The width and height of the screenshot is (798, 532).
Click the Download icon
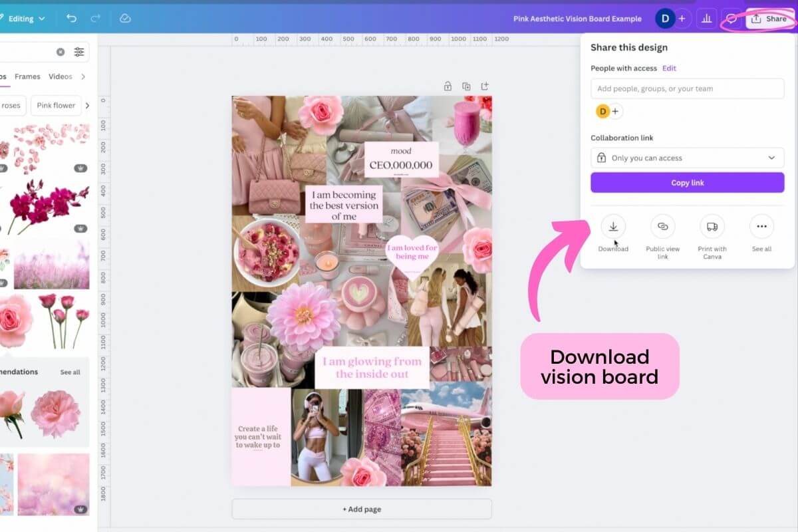coord(613,227)
